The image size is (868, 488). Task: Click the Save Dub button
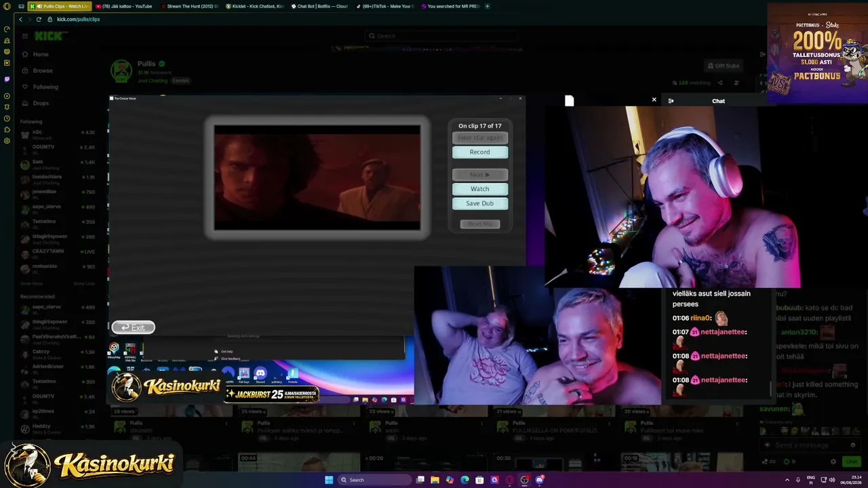click(479, 203)
